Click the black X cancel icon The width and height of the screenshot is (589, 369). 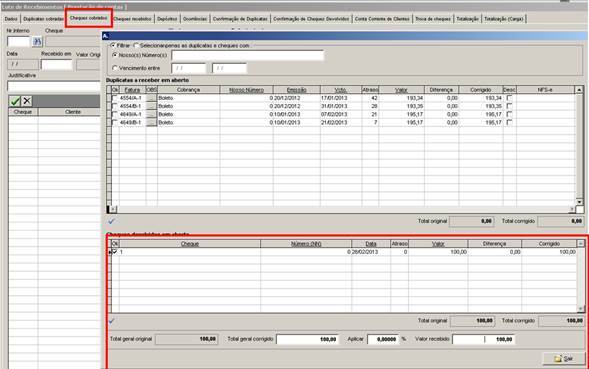tap(27, 101)
